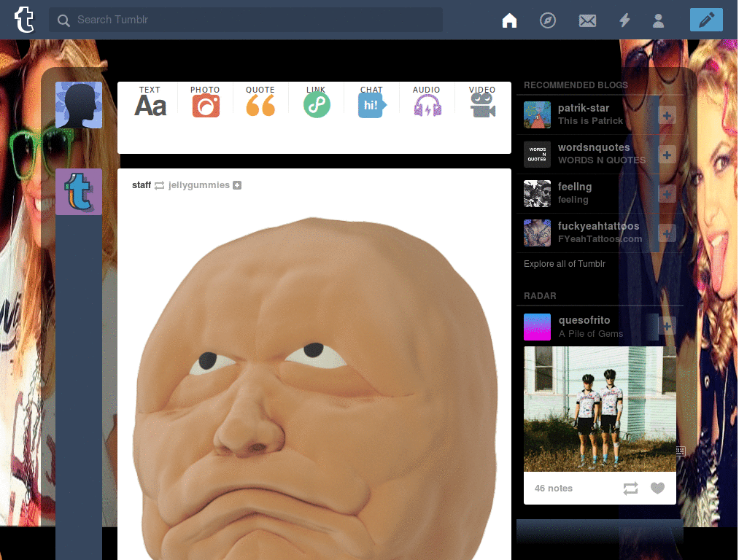The image size is (747, 560).
Task: Open the staff blog link
Action: coord(142,184)
